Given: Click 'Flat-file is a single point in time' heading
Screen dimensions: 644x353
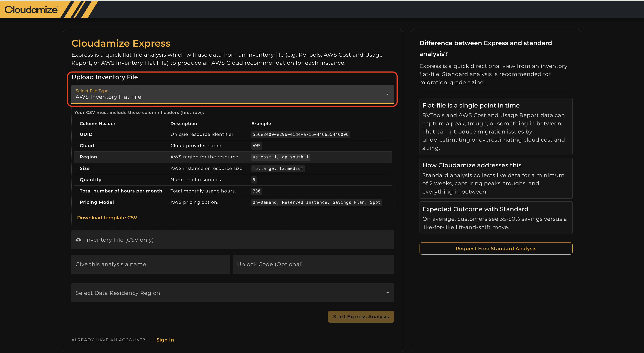Looking at the screenshot, I should click(471, 105).
